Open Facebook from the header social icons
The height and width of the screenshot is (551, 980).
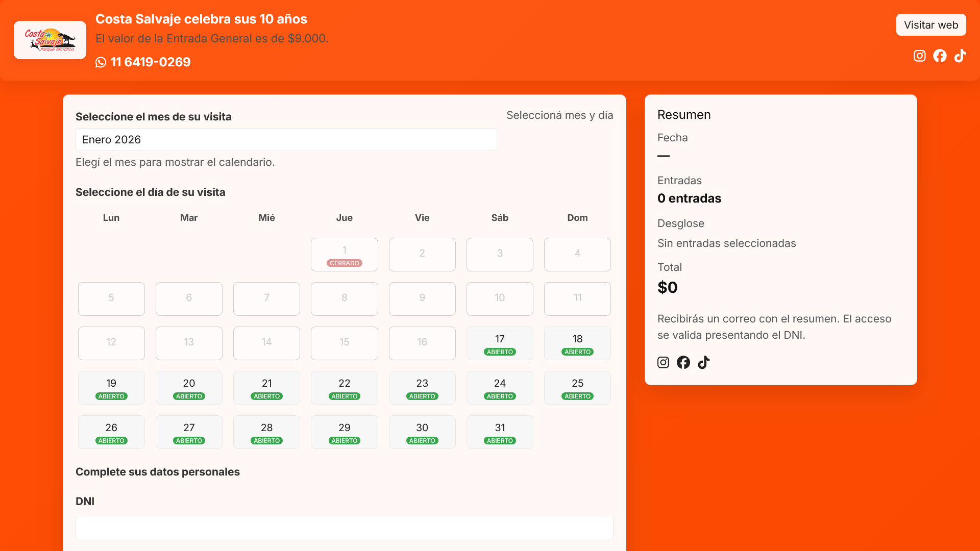tap(940, 56)
